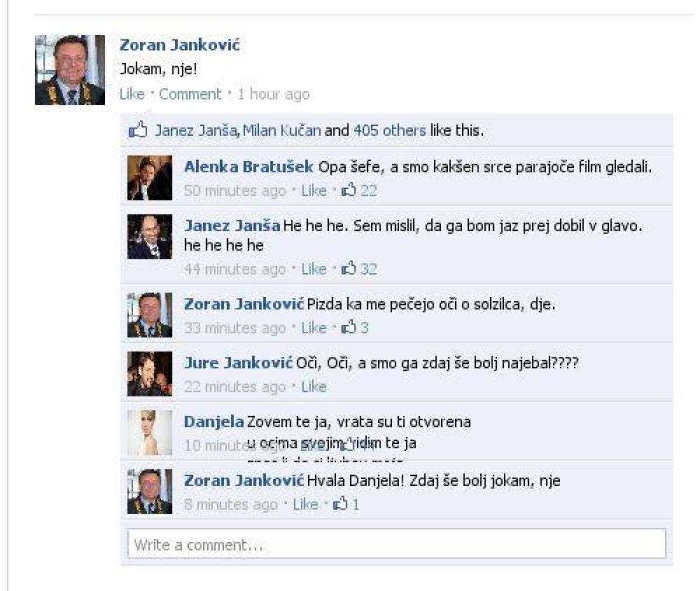700x591 pixels.
Task: Click thumbs-up icon beside Janez Janša likes
Action: click(138, 130)
